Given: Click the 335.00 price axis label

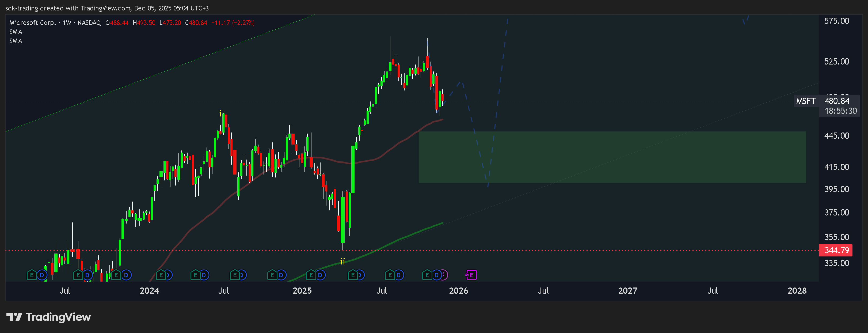Looking at the screenshot, I should click(836, 263).
